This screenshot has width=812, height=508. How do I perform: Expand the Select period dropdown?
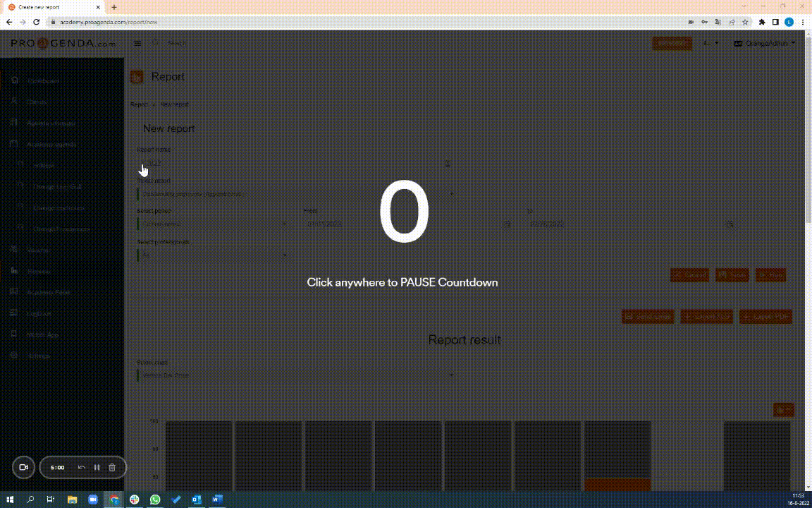[x=213, y=224]
